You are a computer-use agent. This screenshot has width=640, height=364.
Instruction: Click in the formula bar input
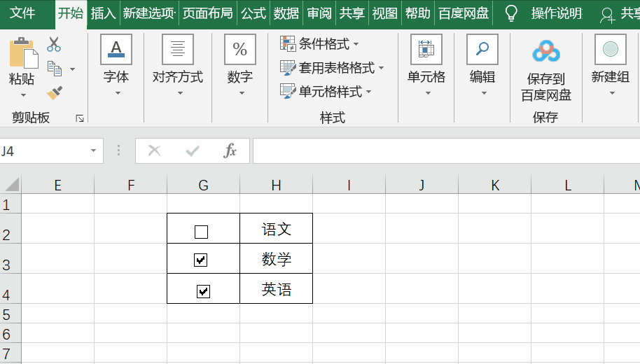pyautogui.click(x=446, y=151)
